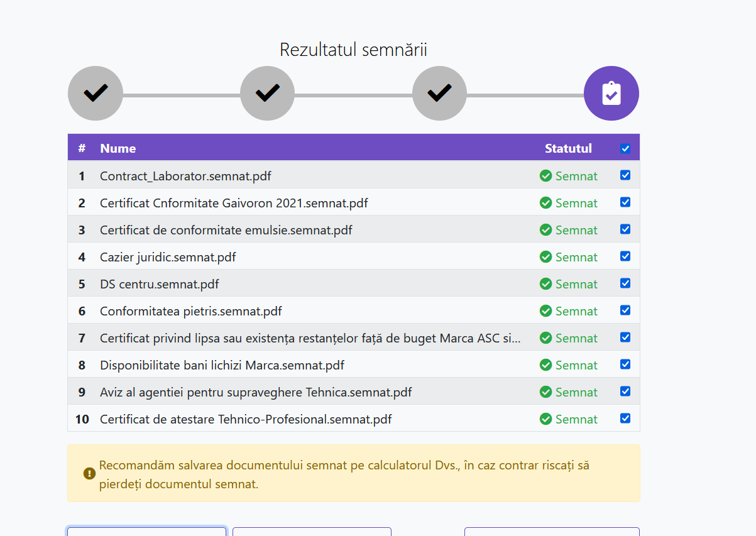Click the Statutul column header
The image size is (756, 536).
pyautogui.click(x=568, y=148)
